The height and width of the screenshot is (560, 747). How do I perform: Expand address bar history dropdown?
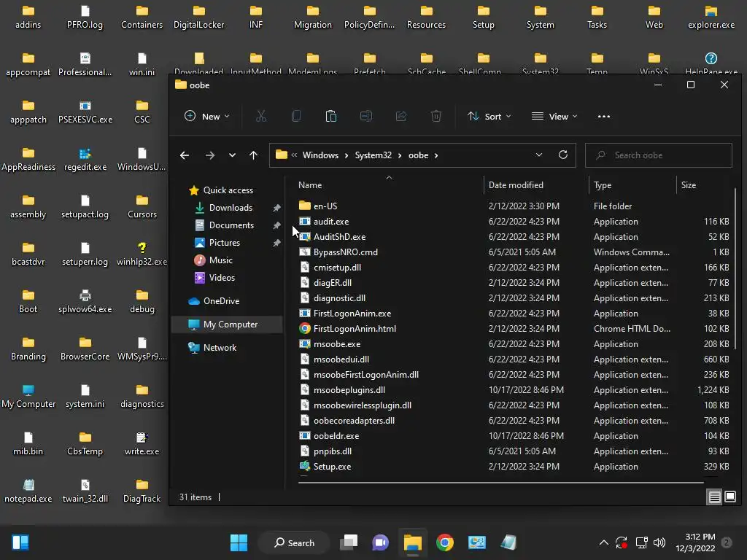point(539,155)
